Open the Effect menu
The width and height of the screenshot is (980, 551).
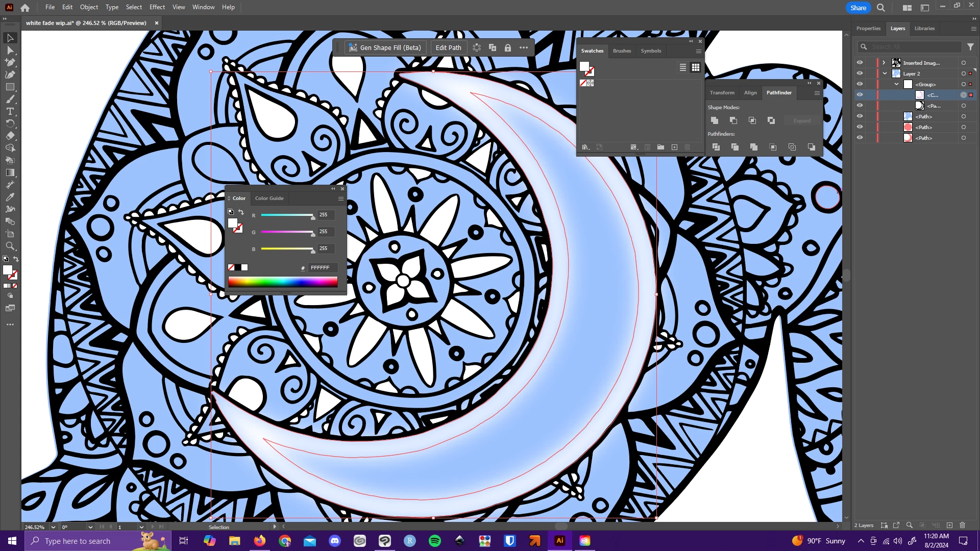point(157,7)
